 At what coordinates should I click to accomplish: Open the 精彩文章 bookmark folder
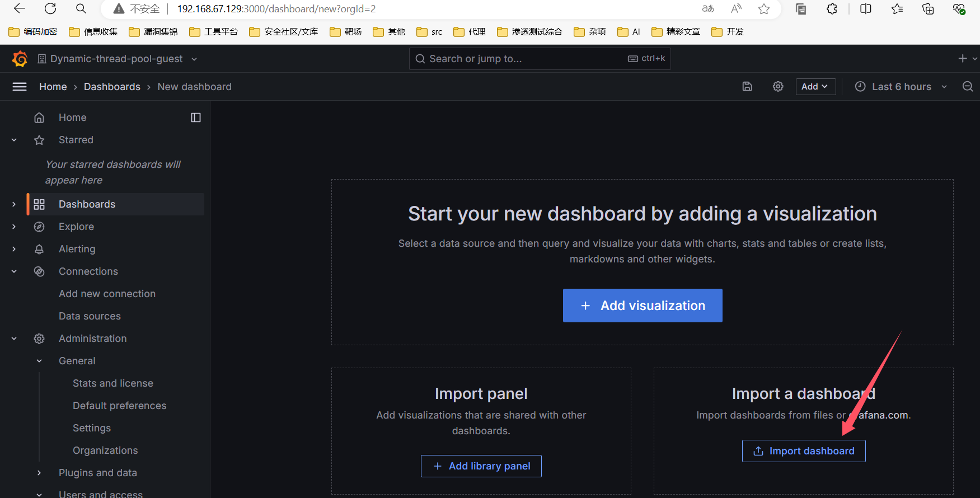[676, 32]
